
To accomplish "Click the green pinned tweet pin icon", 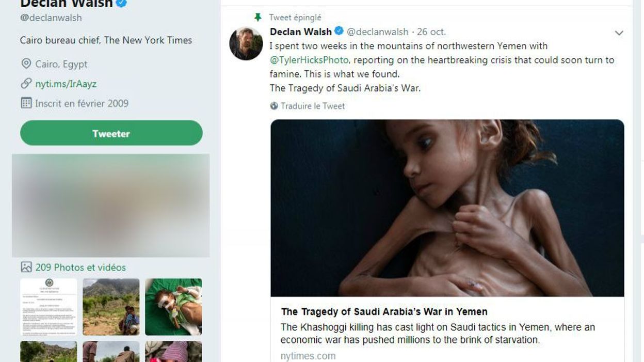I will [258, 18].
